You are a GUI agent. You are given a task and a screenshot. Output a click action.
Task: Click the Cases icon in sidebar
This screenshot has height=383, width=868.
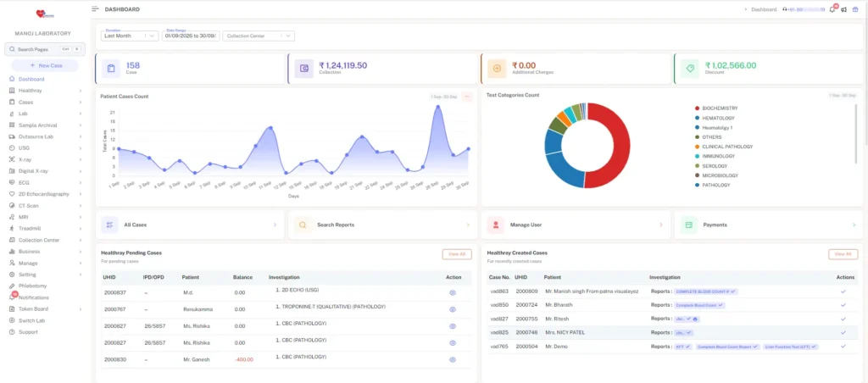coord(12,102)
